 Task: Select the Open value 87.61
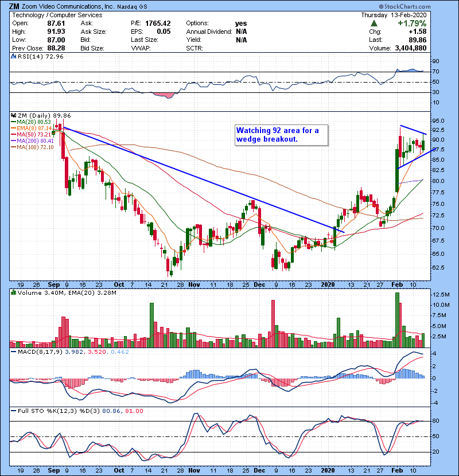56,24
